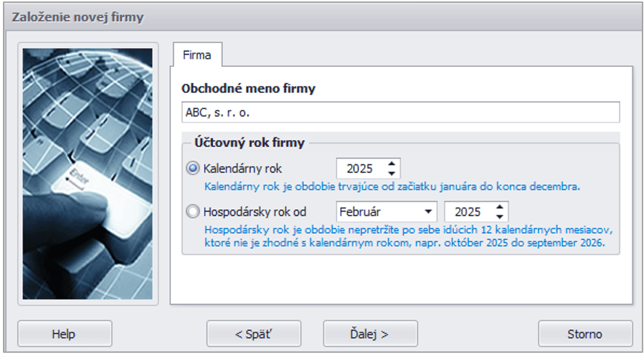The width and height of the screenshot is (644, 355).
Task: Click the Hospodársky rok year value 2025
Action: 467,212
